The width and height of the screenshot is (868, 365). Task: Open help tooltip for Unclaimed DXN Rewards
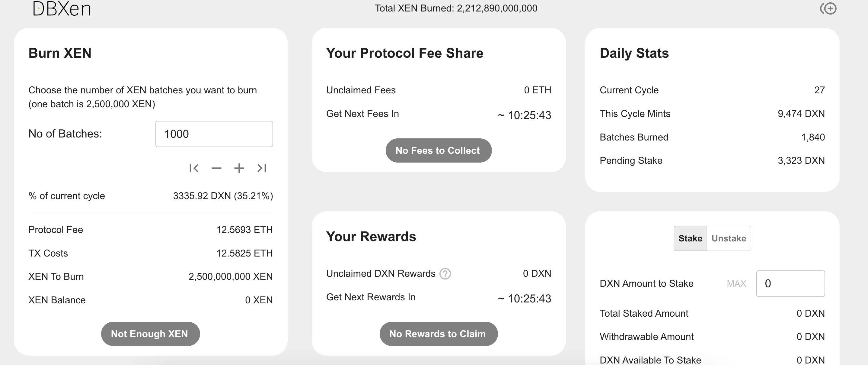(445, 273)
